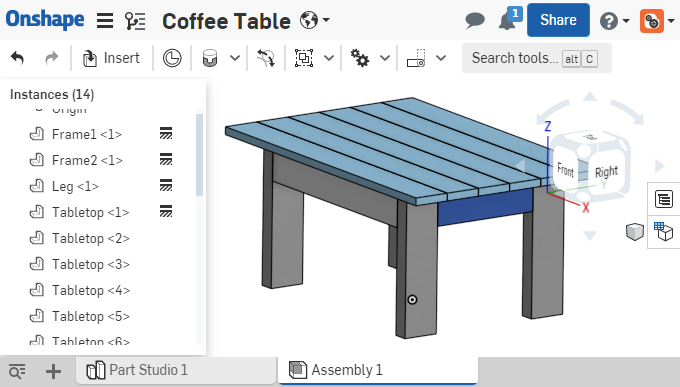
Task: Click the view cube left arrow
Action: (x=520, y=166)
